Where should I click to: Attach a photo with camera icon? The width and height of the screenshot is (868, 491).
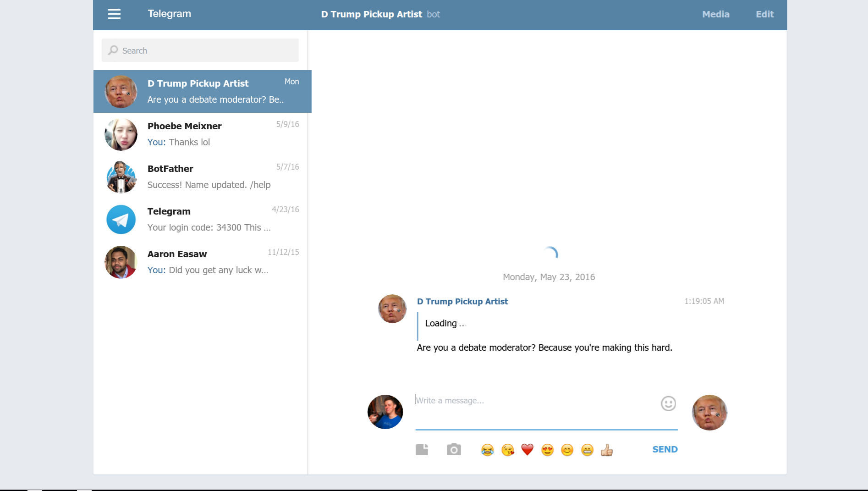coord(454,450)
